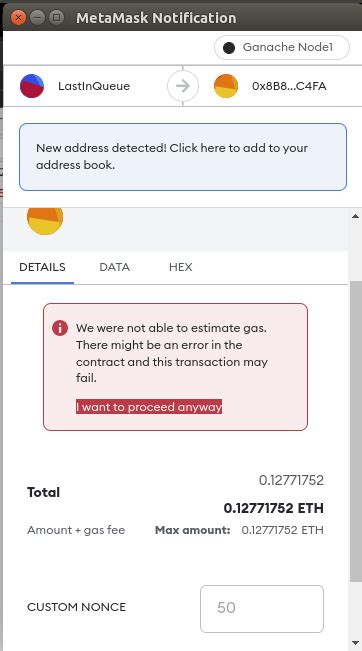Screen dimensions: 362x651
Task: Focus the Custom Nonce input field
Action: point(262,609)
